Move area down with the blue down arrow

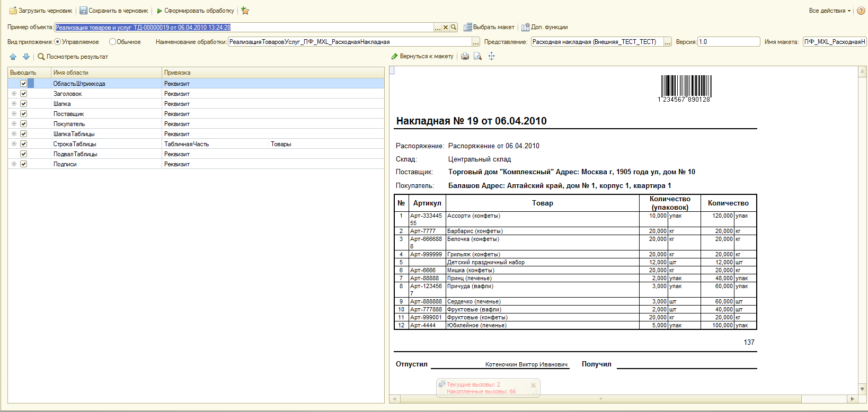(26, 57)
